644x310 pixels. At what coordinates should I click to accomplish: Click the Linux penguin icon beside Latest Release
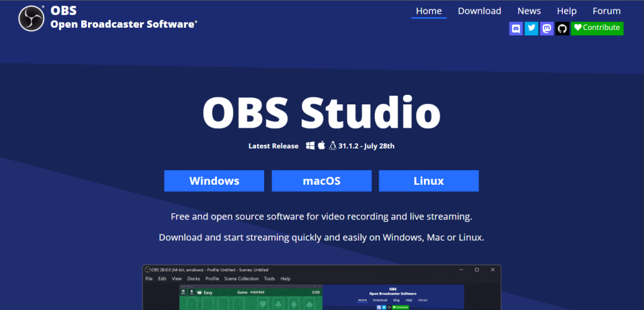pyautogui.click(x=333, y=146)
